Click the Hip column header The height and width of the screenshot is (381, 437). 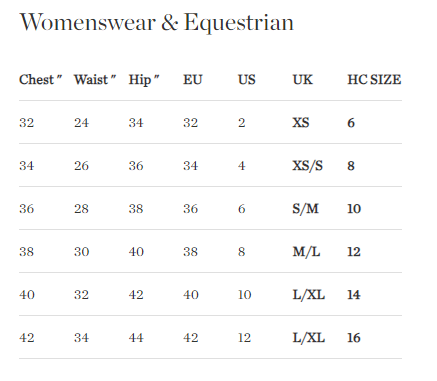point(144,80)
